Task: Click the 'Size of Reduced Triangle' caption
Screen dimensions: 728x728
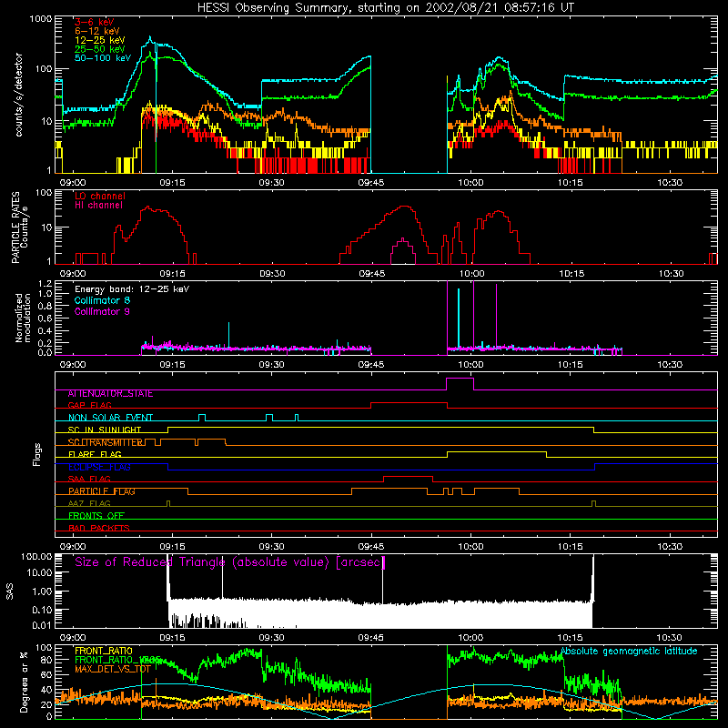Action: coord(230,562)
